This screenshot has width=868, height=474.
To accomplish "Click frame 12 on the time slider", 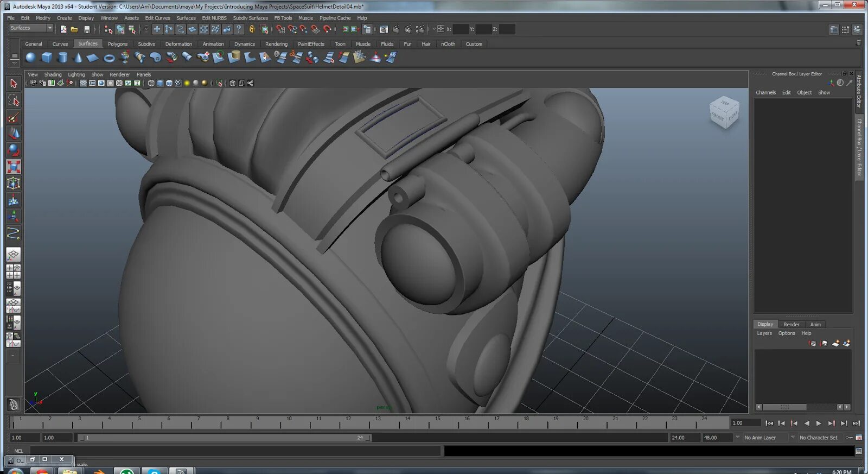I will (348, 422).
